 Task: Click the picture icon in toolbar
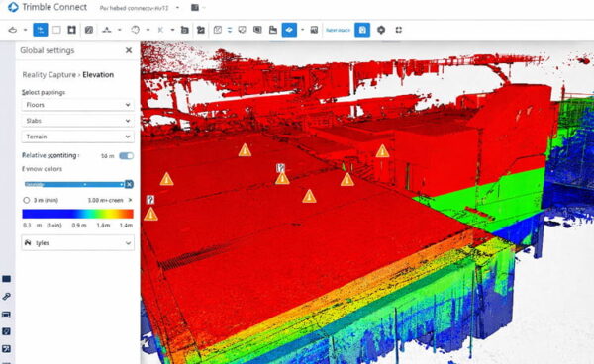[x=314, y=30]
